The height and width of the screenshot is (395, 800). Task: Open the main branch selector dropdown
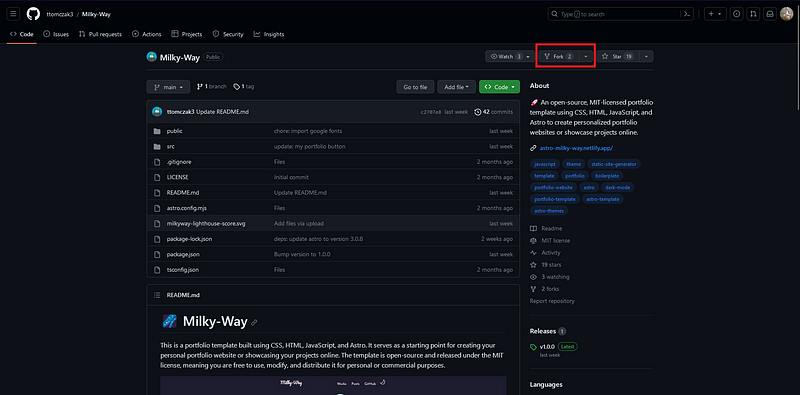[x=168, y=87]
